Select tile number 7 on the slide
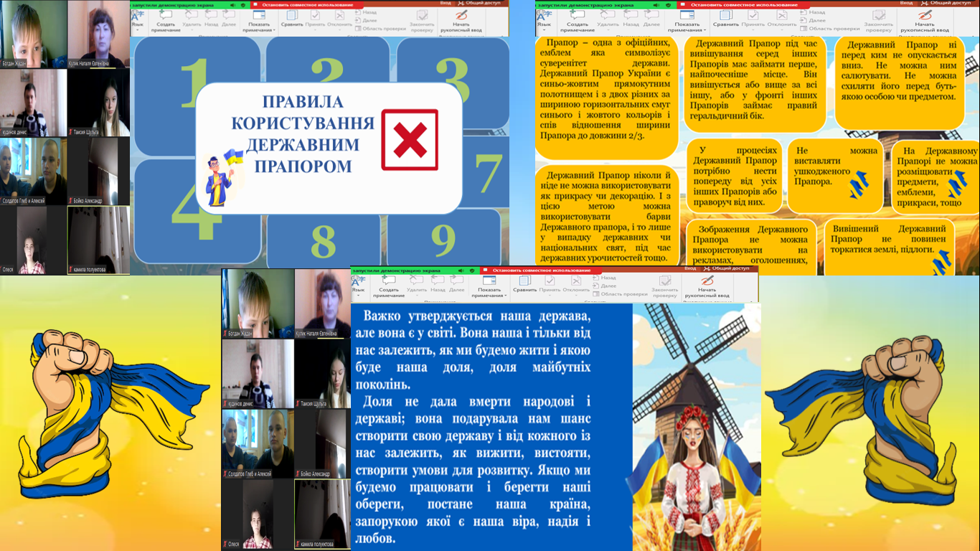The height and width of the screenshot is (551, 980). tap(487, 173)
